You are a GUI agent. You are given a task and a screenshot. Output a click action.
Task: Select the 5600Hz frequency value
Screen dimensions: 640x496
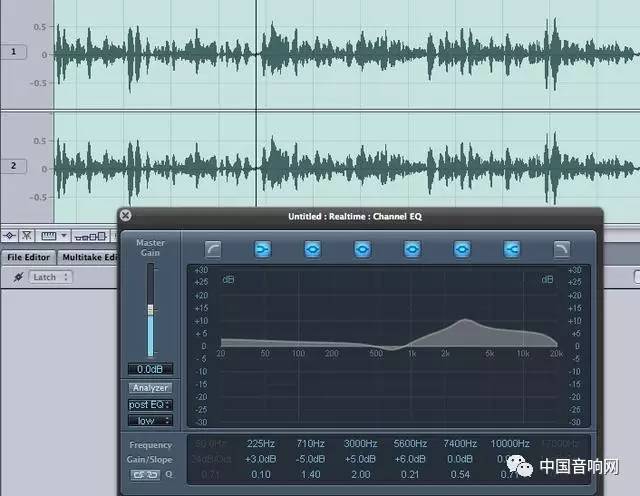click(x=410, y=443)
